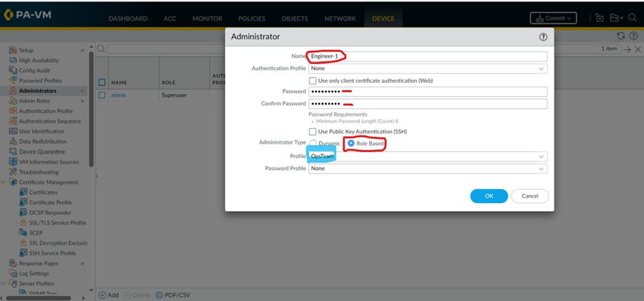Enable Use Public Key Authentication (SSH)
The height and width of the screenshot is (301, 644).
point(312,132)
